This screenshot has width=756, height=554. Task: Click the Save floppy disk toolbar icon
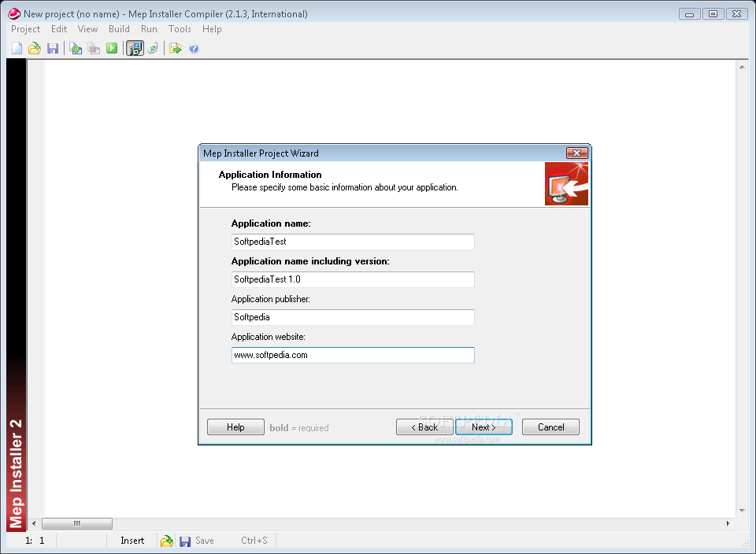coord(53,48)
